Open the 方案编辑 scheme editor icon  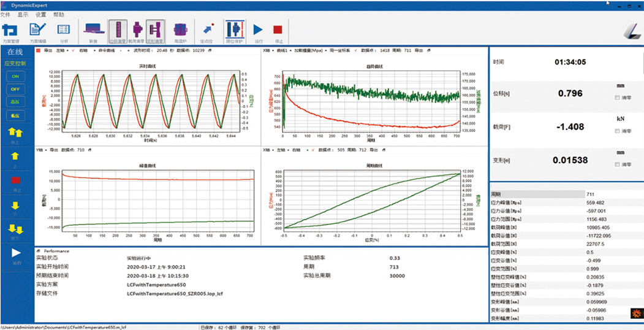[37, 29]
